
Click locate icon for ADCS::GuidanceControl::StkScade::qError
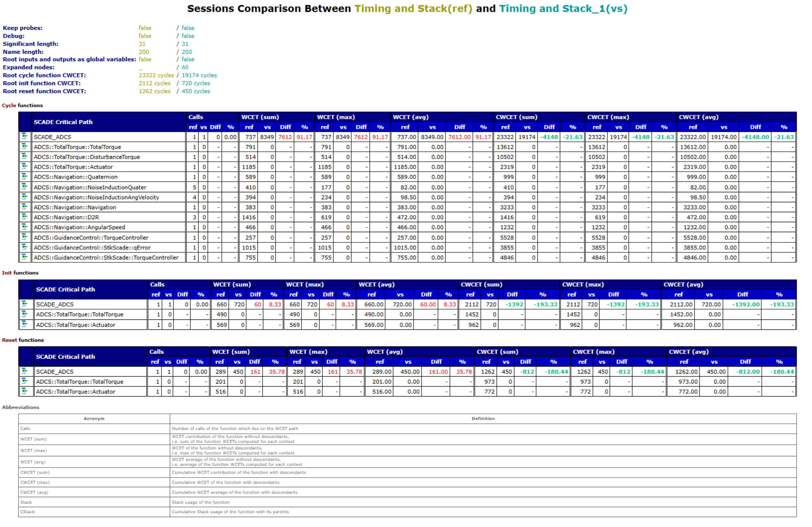[24, 247]
